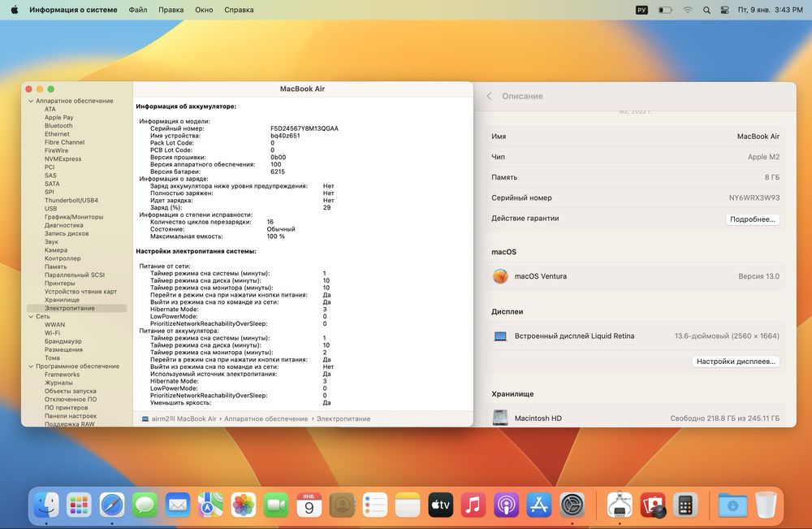Select NVMExpress in the sidebar

click(x=63, y=159)
